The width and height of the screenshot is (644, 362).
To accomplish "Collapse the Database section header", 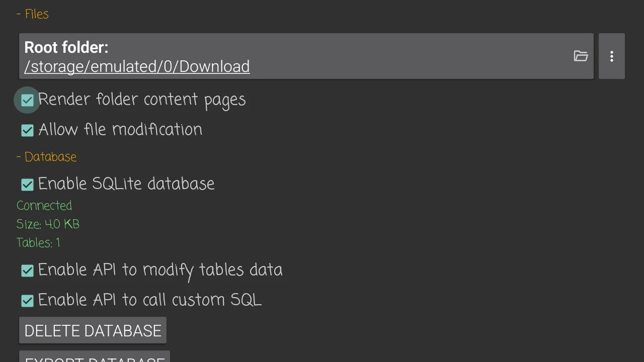I will click(x=46, y=157).
